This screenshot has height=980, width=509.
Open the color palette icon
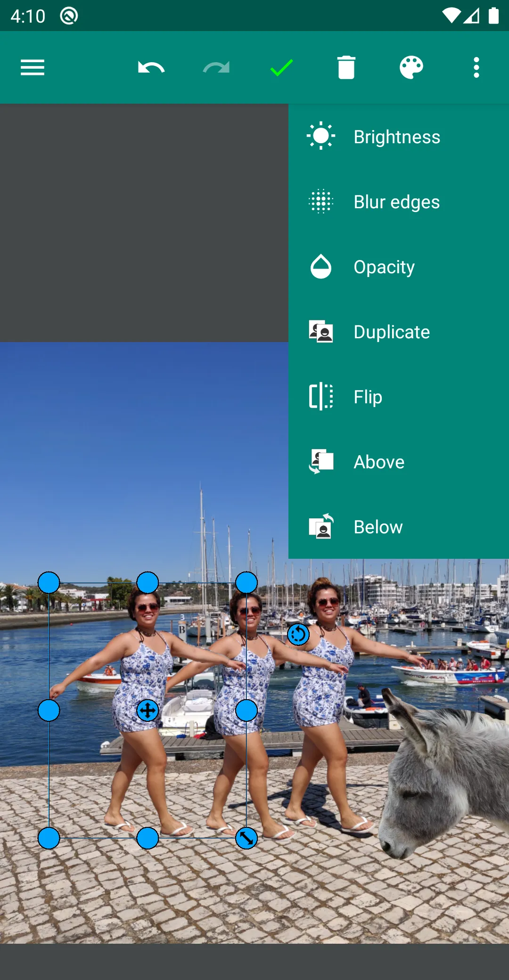coord(411,67)
